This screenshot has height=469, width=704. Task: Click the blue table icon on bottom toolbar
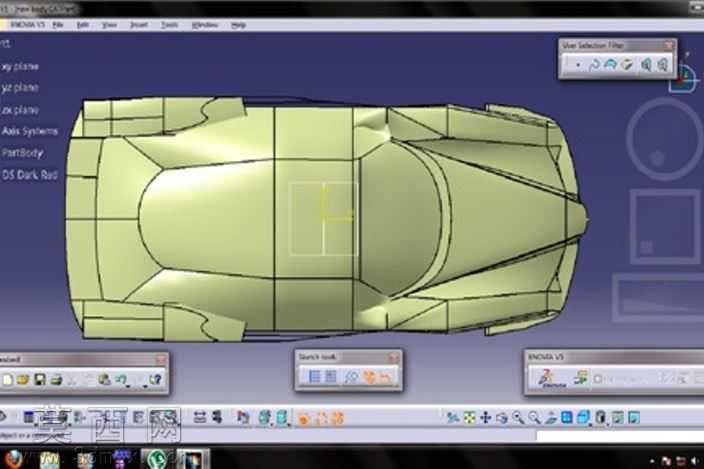click(x=28, y=418)
